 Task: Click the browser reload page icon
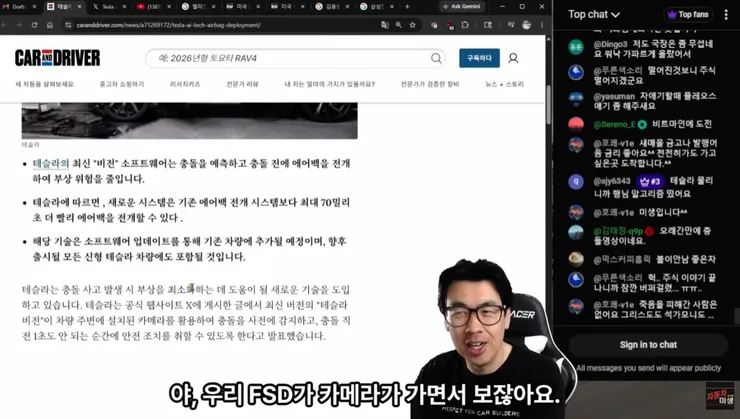[x=34, y=25]
